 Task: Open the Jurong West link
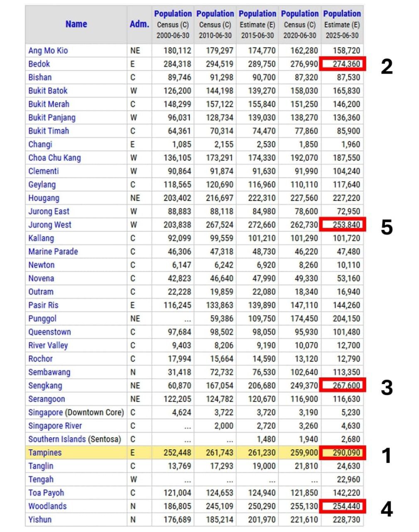point(50,225)
